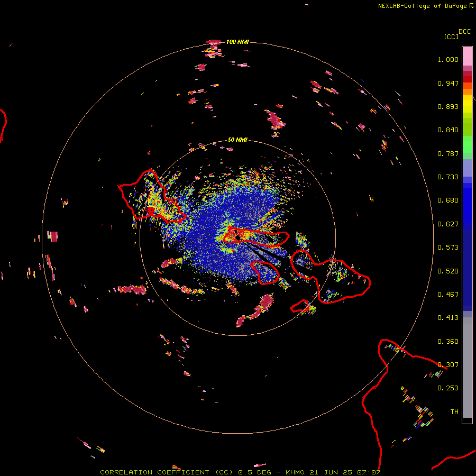This screenshot has width=476, height=476.
Task: Click the 0.360 legend value
Action: tap(448, 342)
